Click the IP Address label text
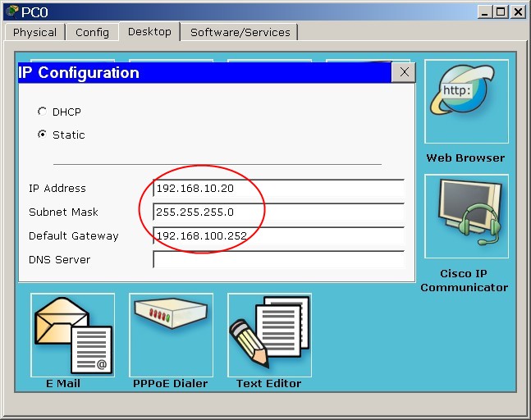531x420 pixels. tap(57, 188)
